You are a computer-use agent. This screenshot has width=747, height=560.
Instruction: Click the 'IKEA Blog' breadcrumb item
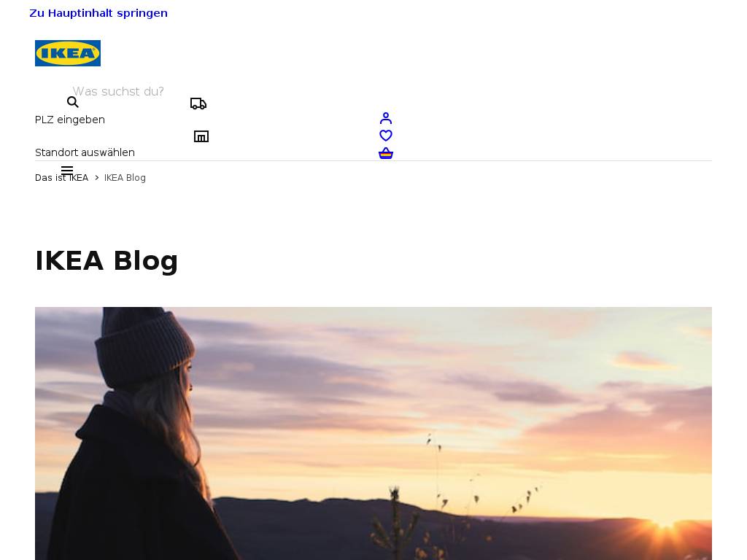pos(125,178)
